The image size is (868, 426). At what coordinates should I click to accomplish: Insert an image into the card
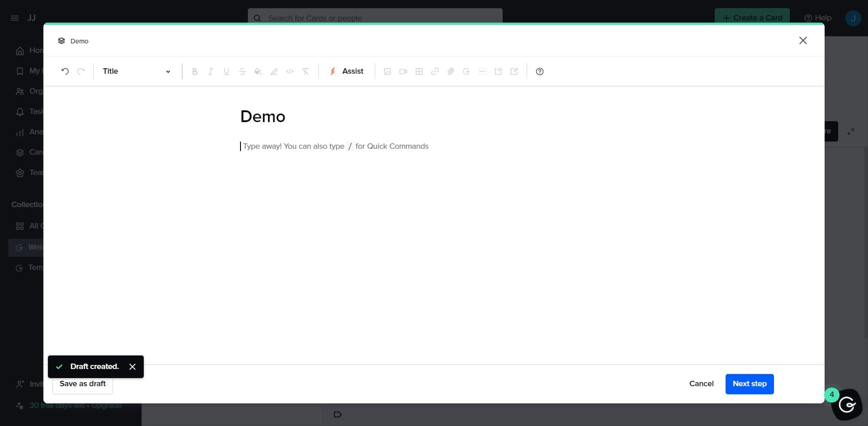pyautogui.click(x=387, y=71)
